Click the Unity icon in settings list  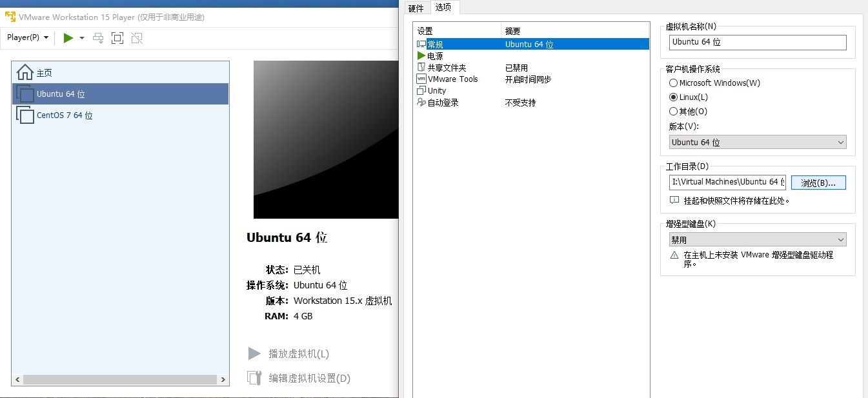click(x=421, y=91)
